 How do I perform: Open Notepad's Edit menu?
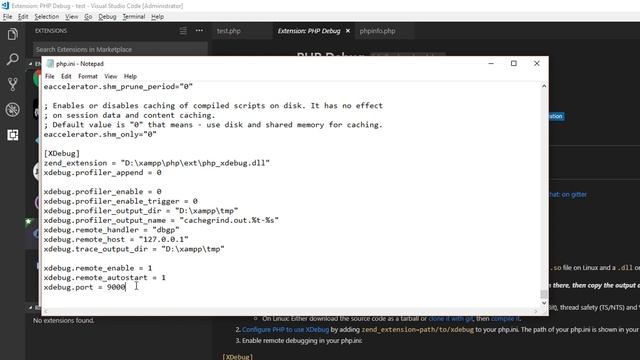[66, 76]
